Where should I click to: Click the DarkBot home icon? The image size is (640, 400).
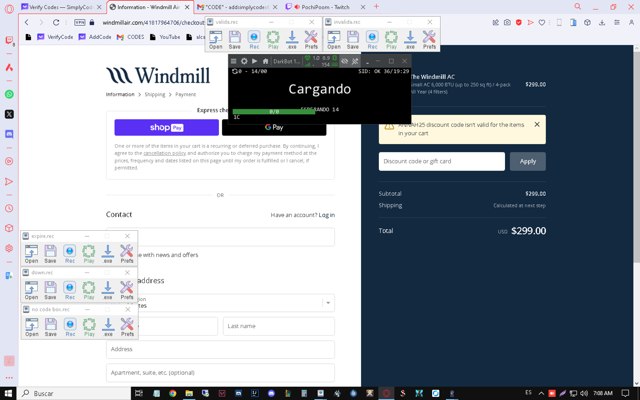[265, 61]
